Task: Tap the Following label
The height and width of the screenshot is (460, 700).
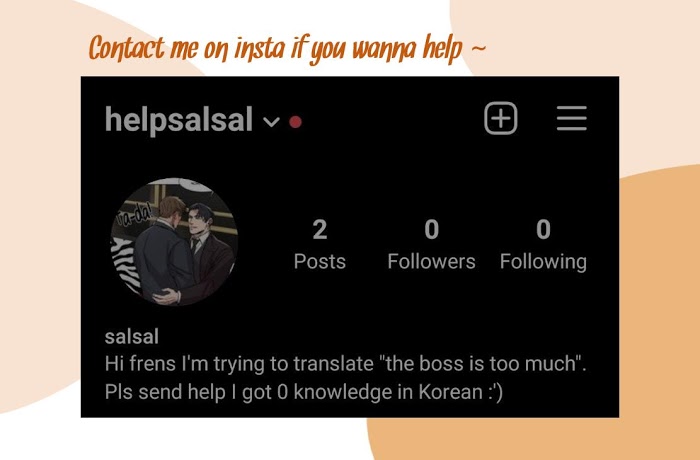Action: click(x=543, y=262)
